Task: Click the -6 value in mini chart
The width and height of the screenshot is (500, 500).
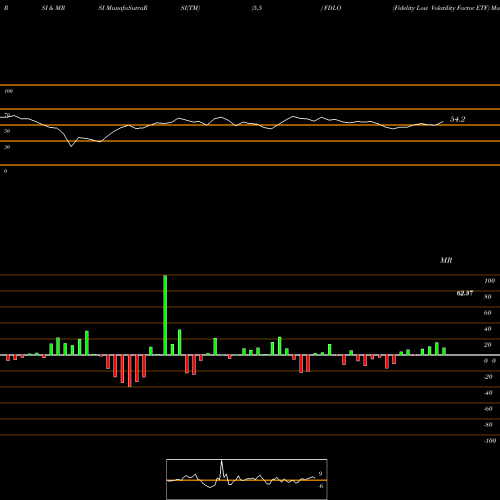Action: [321, 486]
